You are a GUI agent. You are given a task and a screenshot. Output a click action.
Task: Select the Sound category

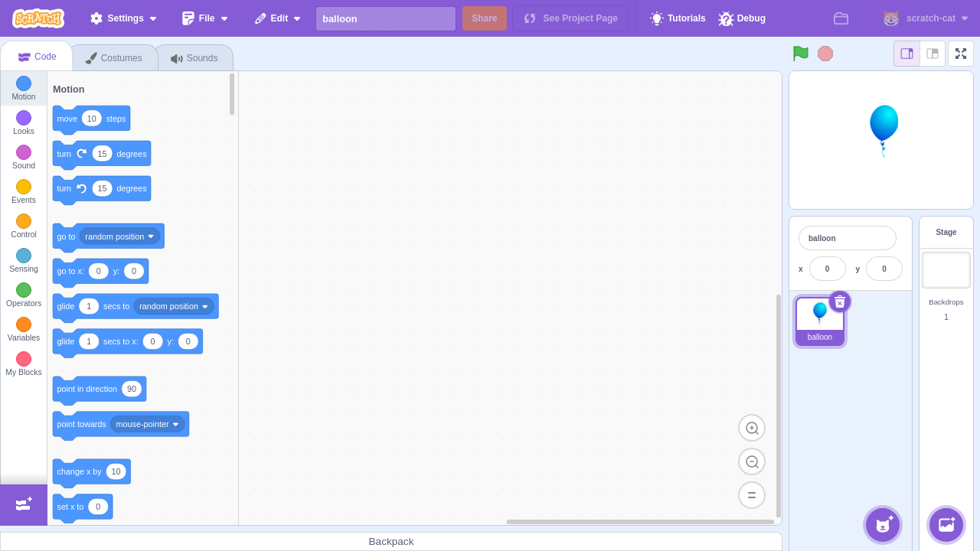click(24, 158)
